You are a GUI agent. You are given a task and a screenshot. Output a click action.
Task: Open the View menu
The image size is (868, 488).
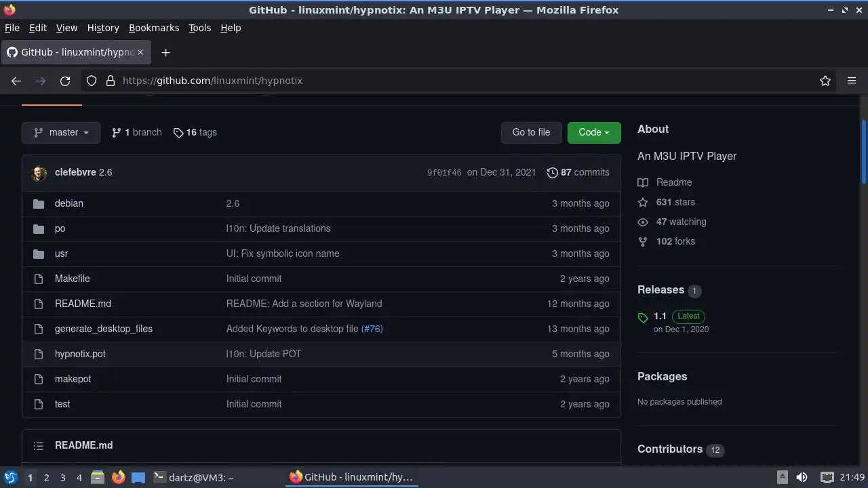(x=66, y=28)
